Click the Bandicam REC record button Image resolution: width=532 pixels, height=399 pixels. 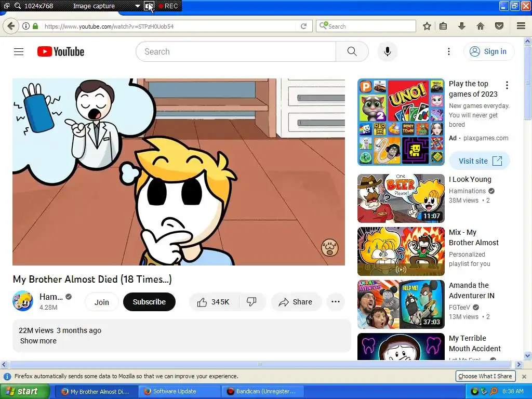(168, 6)
